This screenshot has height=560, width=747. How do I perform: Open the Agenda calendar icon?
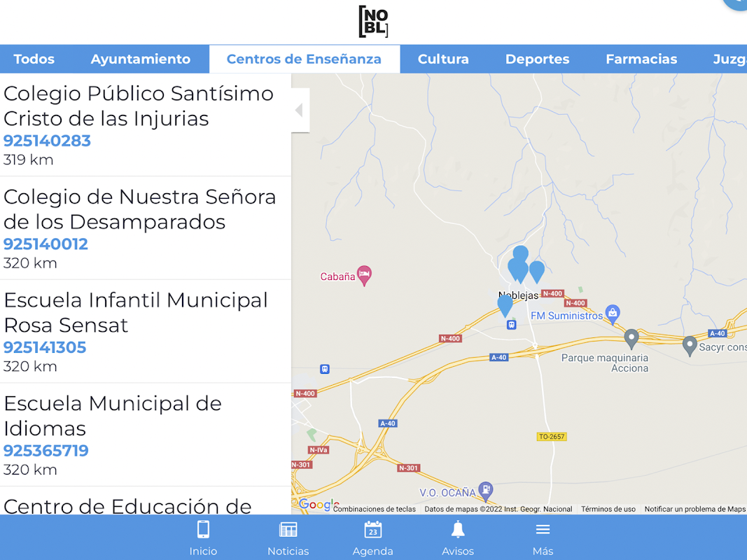point(373,529)
